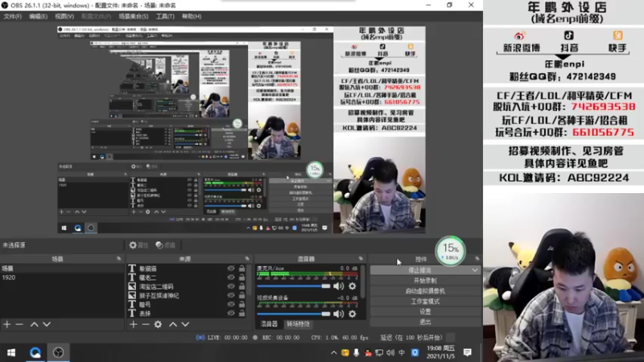
Task: Open the Windows Start menu
Action: pyautogui.click(x=11, y=352)
